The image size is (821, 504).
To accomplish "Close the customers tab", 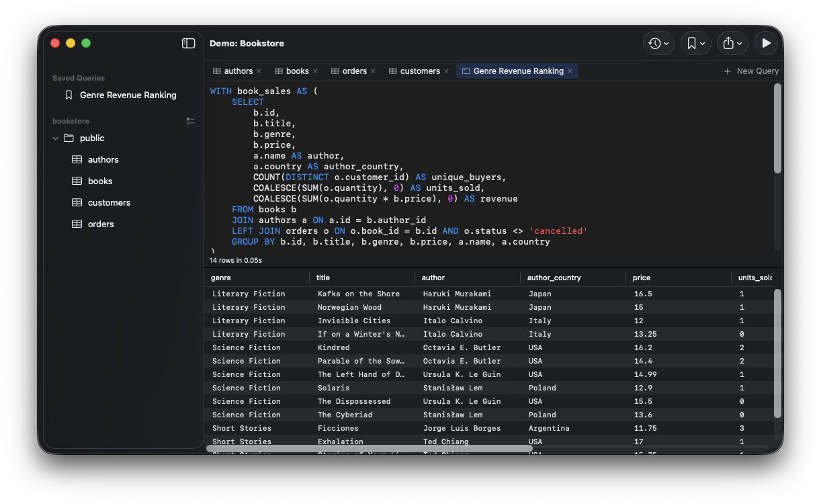I will pyautogui.click(x=446, y=71).
